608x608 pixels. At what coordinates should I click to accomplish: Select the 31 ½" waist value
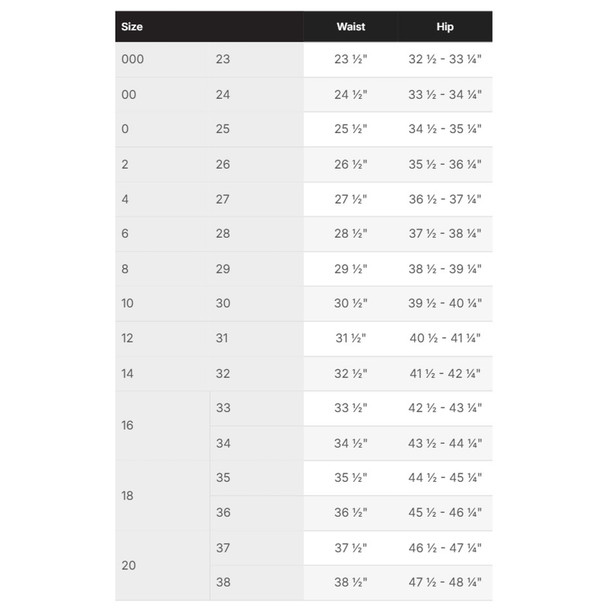click(x=350, y=338)
